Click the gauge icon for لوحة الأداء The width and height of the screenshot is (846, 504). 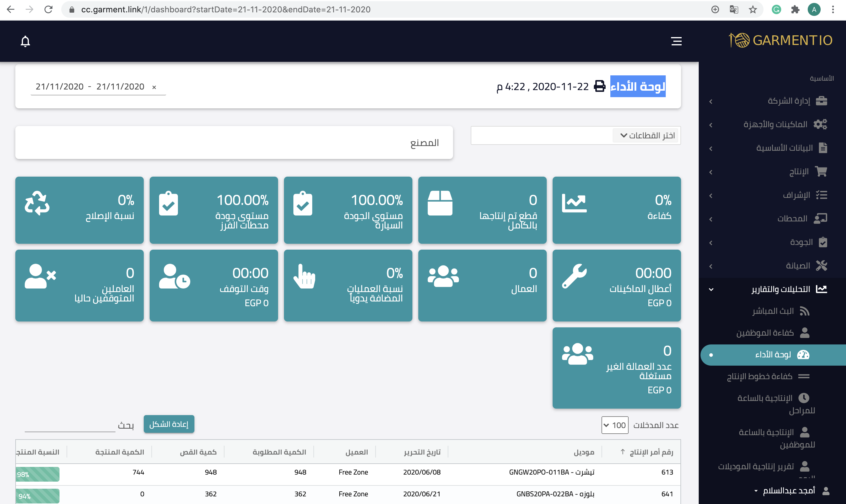click(x=803, y=354)
